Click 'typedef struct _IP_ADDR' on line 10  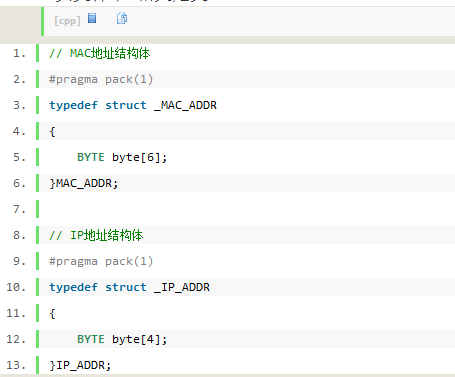pos(130,287)
